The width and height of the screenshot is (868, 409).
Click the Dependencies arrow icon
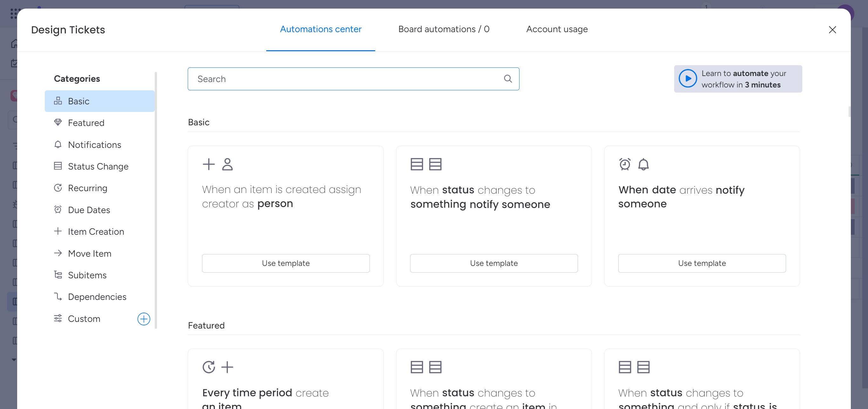click(58, 296)
